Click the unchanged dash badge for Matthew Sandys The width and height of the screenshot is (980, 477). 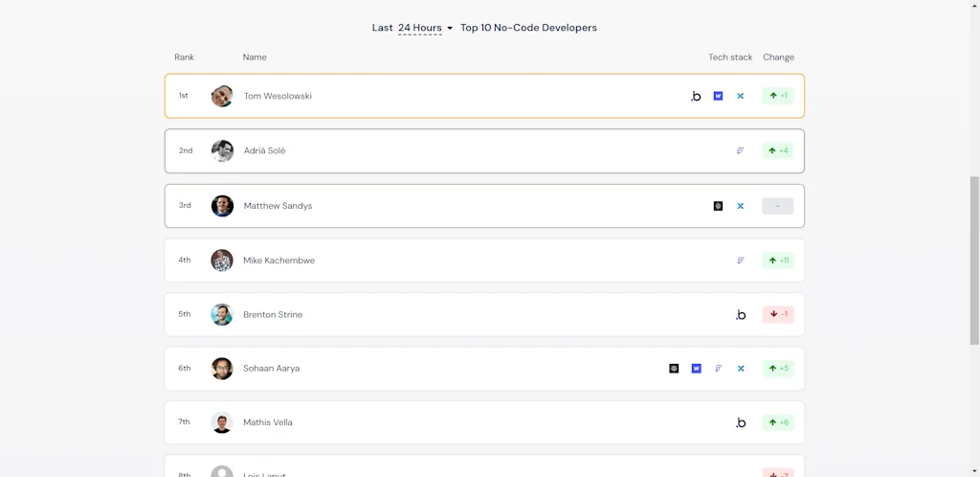pyautogui.click(x=777, y=206)
